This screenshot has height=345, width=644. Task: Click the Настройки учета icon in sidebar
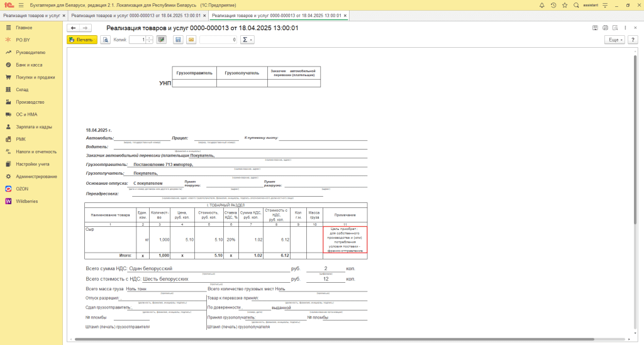[8, 164]
